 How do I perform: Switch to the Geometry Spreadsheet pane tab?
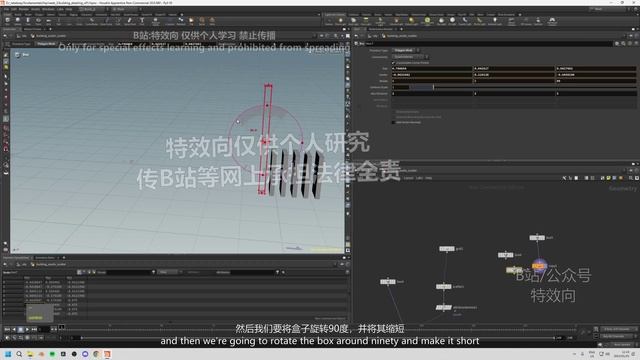click(16, 258)
